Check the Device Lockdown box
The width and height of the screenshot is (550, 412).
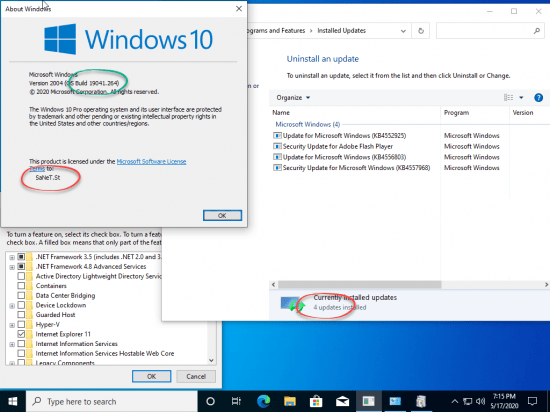coord(21,305)
